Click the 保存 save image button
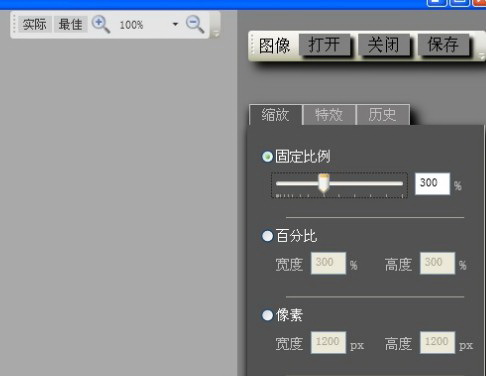This screenshot has height=376, width=486. point(443,45)
